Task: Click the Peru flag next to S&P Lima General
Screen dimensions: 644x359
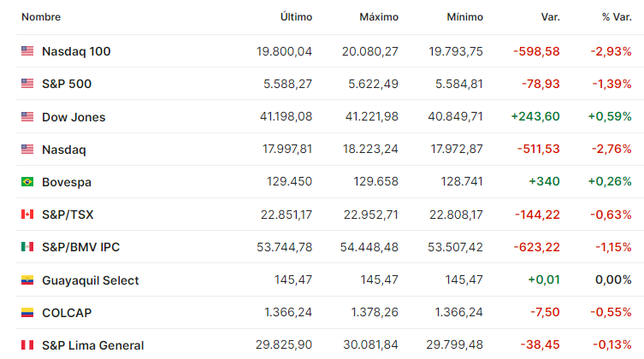Action: tap(27, 345)
